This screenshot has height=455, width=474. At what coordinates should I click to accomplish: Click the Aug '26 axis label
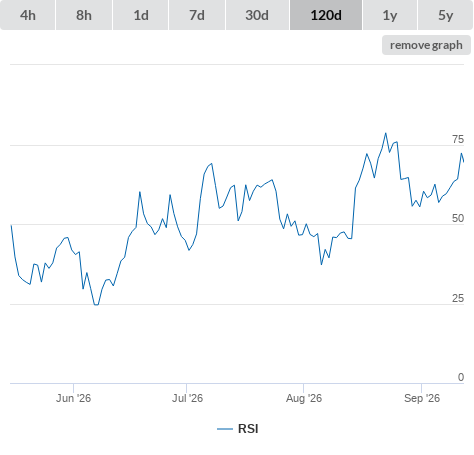(304, 398)
